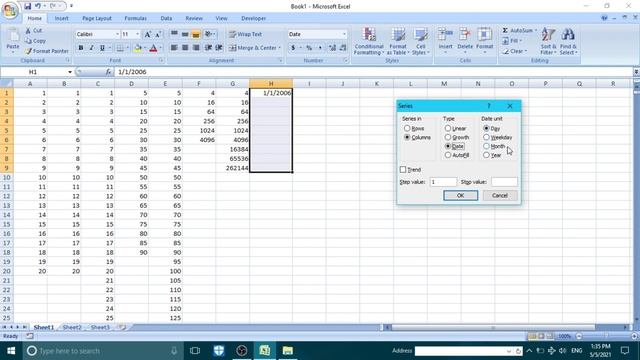Open Format as Table gallery
Screen dimensions: 640x360
pyautogui.click(x=398, y=41)
